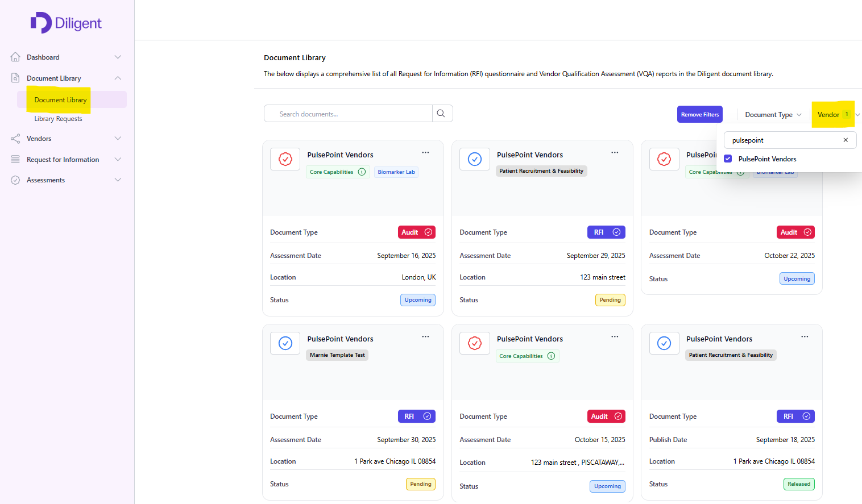Click the magnifying glass search button
The width and height of the screenshot is (862, 504).
click(x=441, y=114)
